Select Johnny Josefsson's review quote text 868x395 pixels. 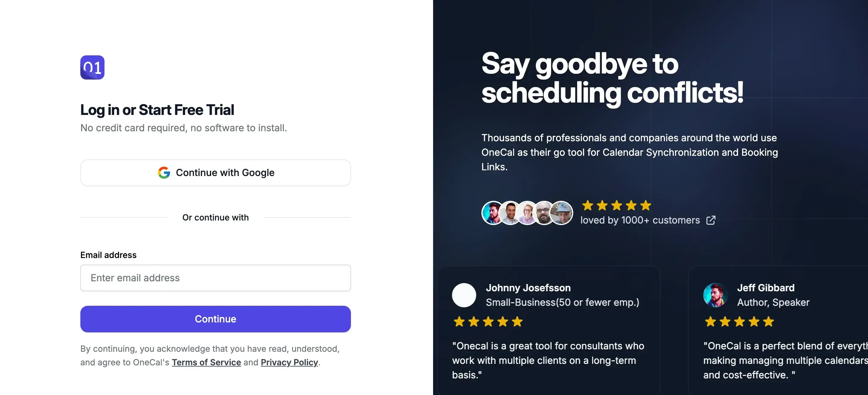click(x=548, y=360)
